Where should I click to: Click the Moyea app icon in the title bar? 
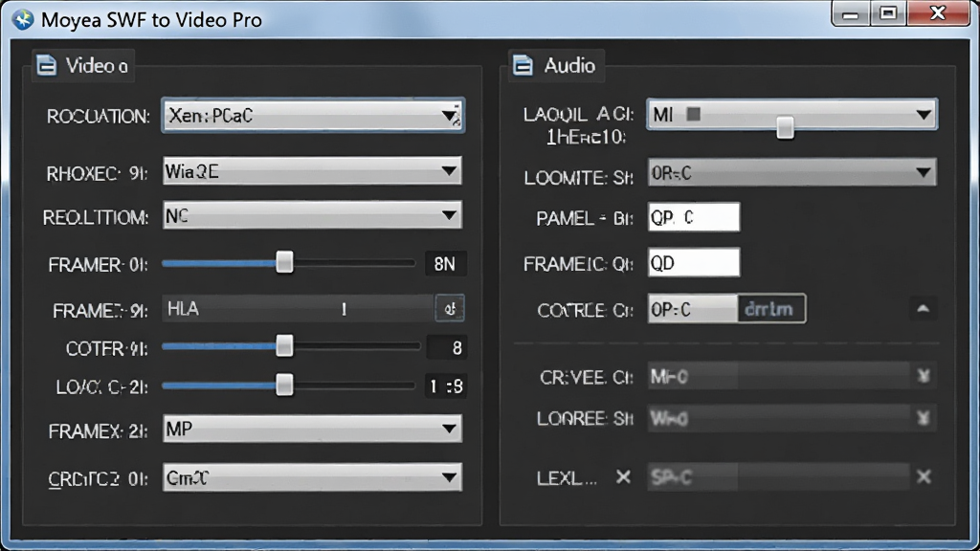(x=23, y=19)
